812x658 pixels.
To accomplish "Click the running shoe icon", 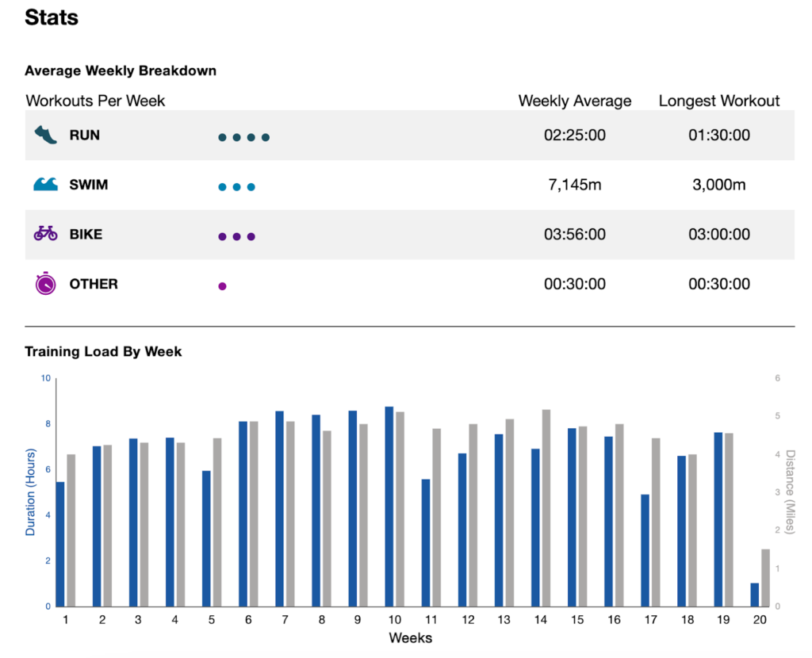I will tap(46, 135).
